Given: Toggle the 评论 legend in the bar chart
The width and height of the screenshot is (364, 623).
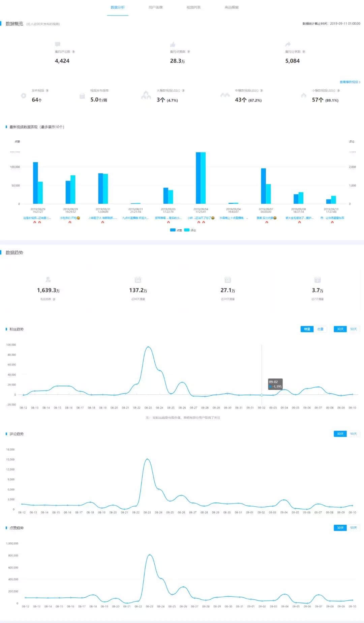Looking at the screenshot, I should (x=190, y=230).
